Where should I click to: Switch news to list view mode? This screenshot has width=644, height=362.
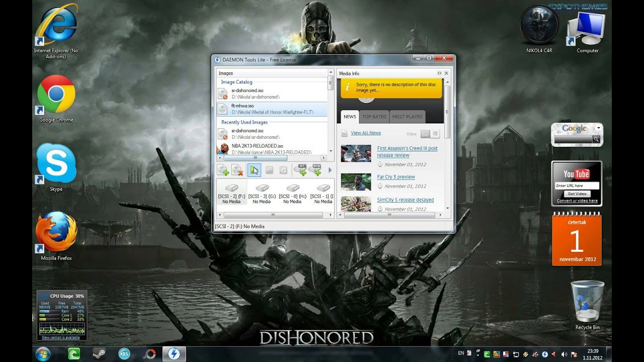point(435,134)
